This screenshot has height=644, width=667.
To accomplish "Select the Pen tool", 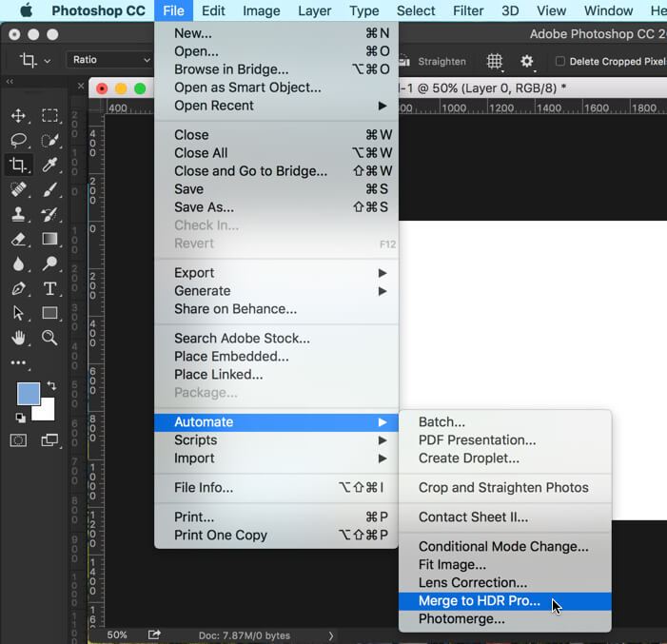I will (x=18, y=289).
